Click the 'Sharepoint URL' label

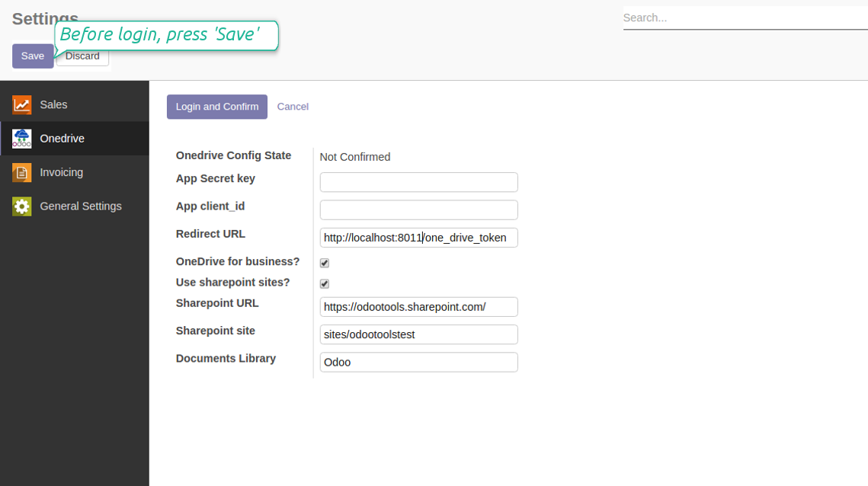point(217,303)
